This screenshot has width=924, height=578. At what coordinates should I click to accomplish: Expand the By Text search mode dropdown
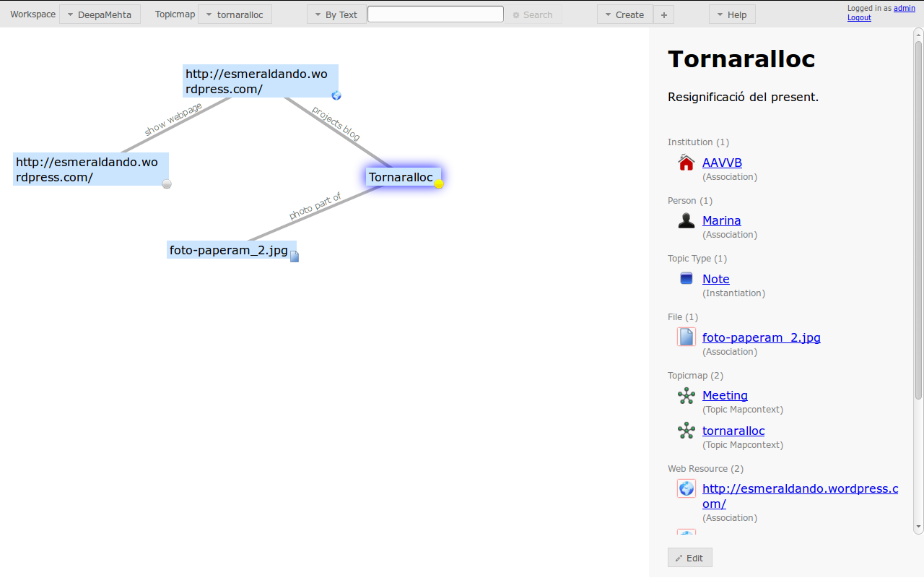coord(336,14)
